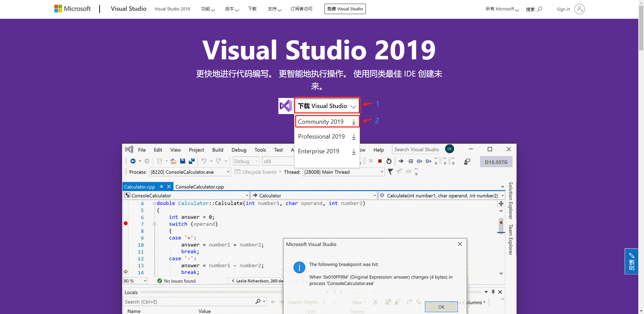644x314 pixels.
Task: Click the LR user badge in IDE
Action: pyautogui.click(x=449, y=149)
